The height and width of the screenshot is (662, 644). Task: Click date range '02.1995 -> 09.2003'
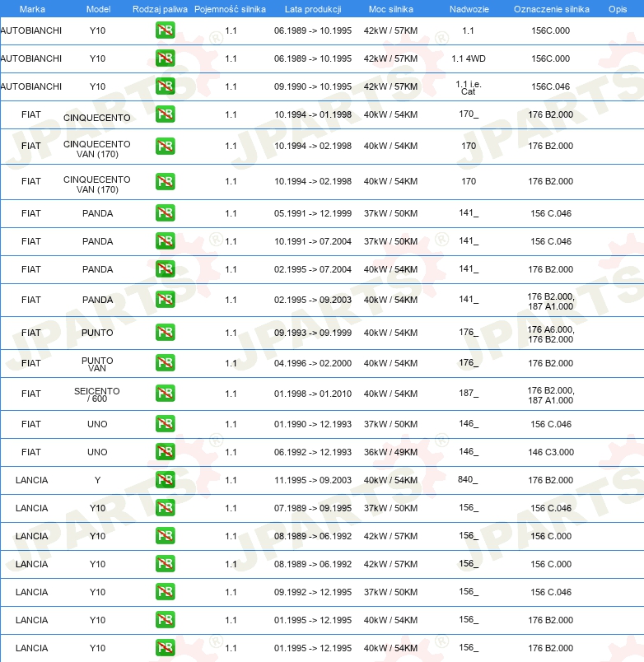(x=312, y=300)
